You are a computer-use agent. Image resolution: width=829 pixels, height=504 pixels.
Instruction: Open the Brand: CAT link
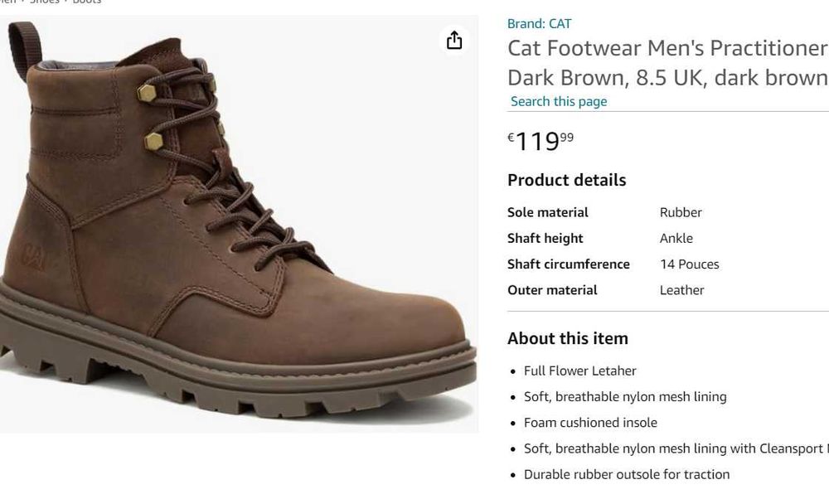coord(539,23)
